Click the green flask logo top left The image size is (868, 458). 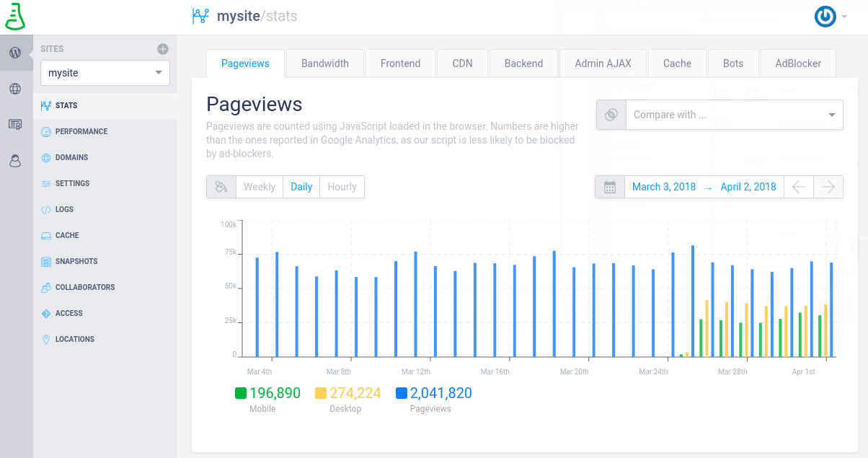(16, 16)
